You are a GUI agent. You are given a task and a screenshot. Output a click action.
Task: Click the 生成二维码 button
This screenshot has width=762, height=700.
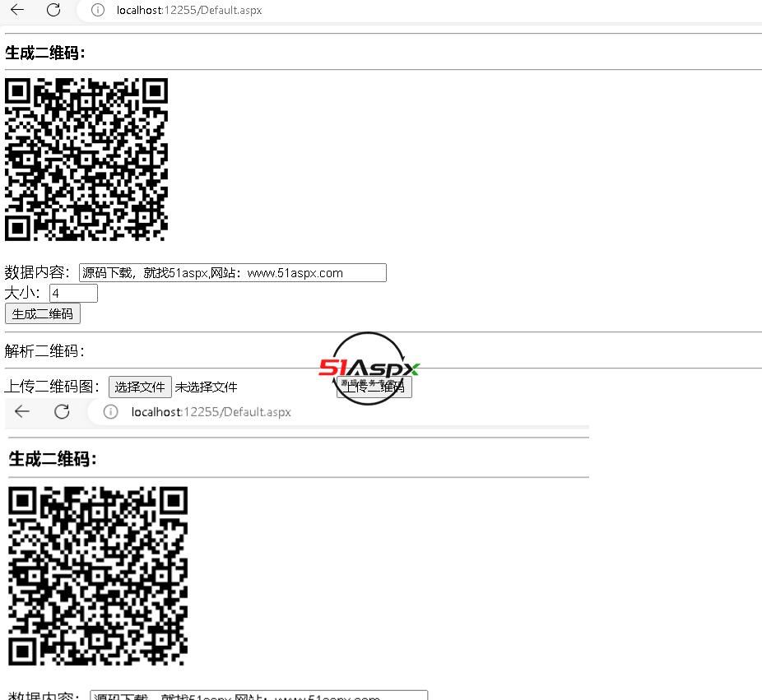[x=43, y=314]
